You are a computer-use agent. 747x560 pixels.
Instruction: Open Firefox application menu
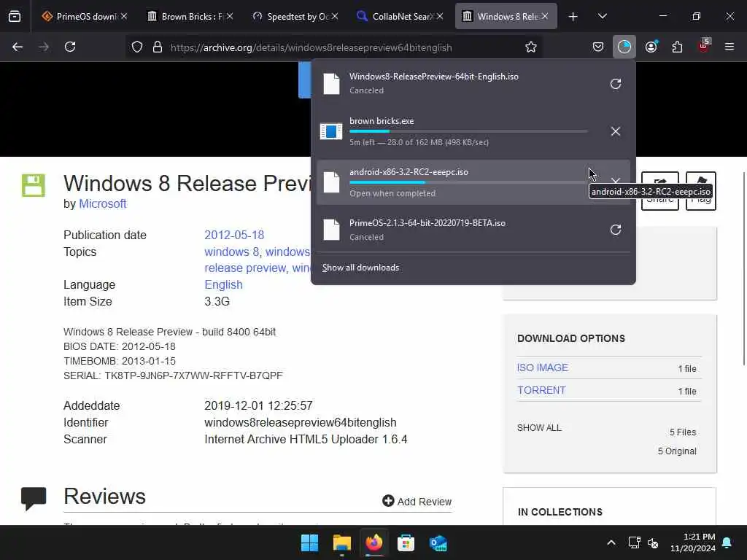[x=729, y=47]
